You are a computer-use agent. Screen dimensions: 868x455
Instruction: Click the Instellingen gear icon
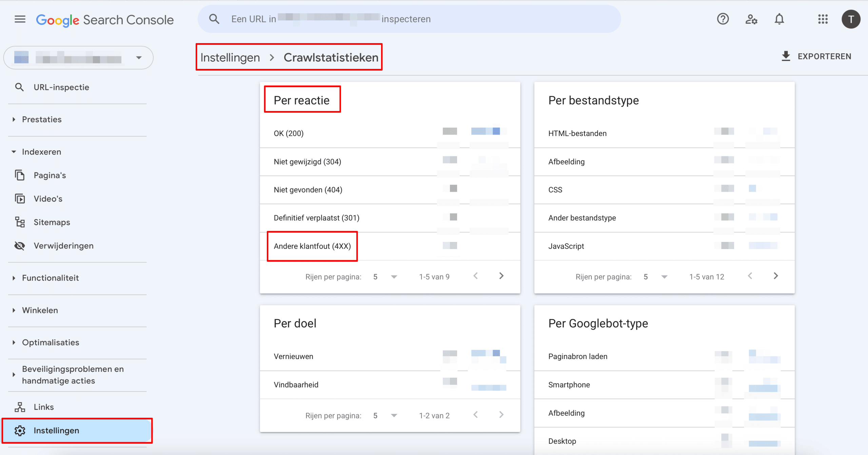click(20, 430)
